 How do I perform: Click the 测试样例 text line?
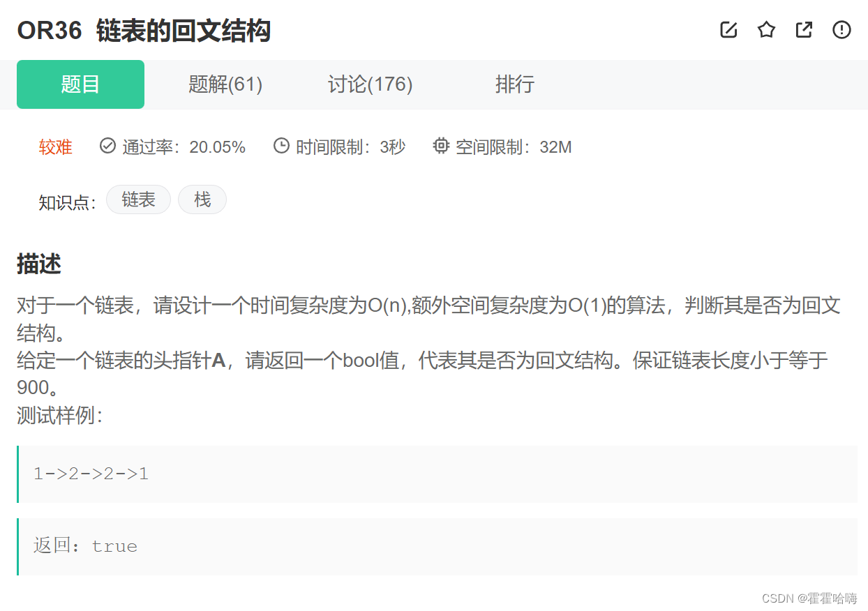[60, 416]
